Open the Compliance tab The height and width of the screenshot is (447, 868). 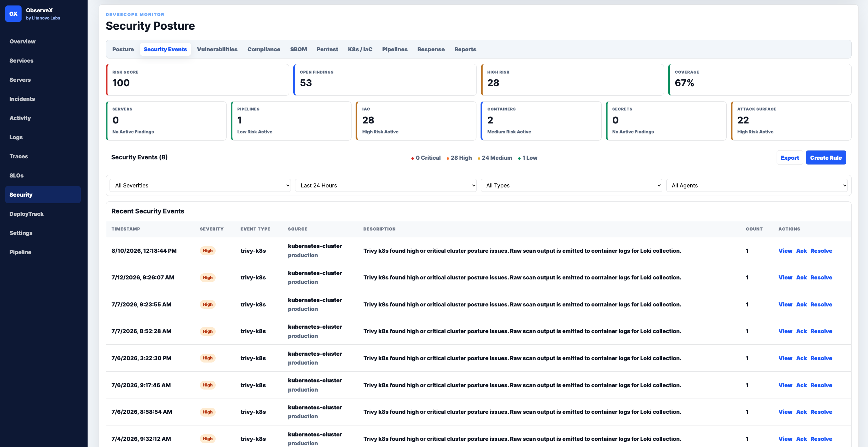click(264, 49)
